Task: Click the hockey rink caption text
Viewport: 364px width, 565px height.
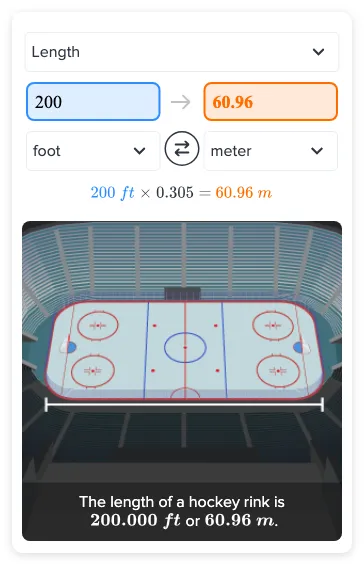Action: click(182, 511)
